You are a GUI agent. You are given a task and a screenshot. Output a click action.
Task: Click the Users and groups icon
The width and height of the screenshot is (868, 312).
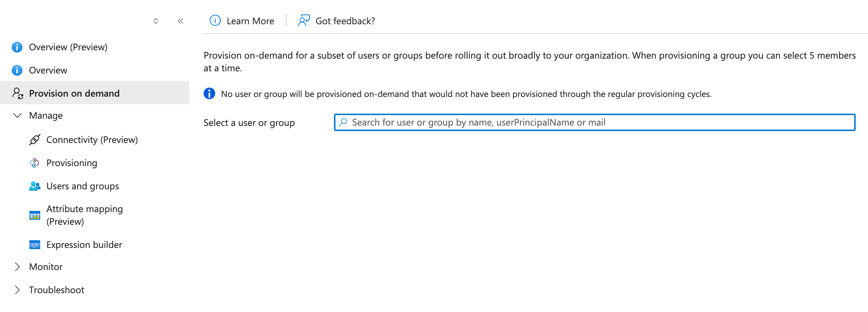(35, 186)
